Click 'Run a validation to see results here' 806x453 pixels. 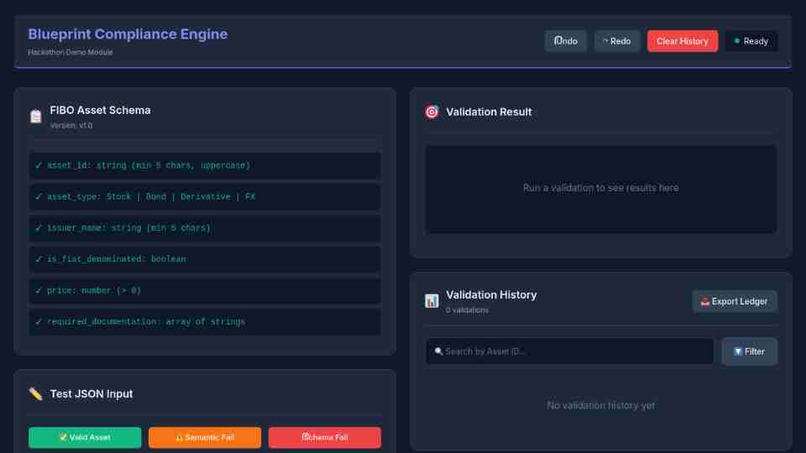[600, 188]
